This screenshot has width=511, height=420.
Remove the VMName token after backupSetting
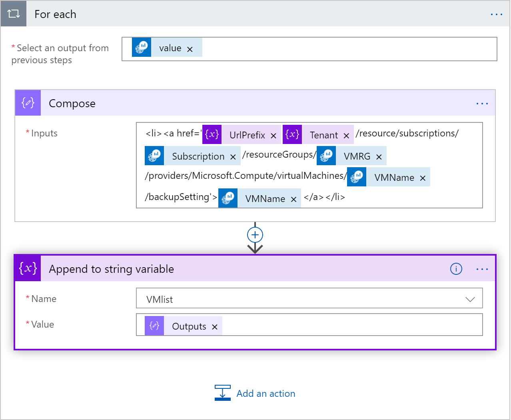pos(293,198)
